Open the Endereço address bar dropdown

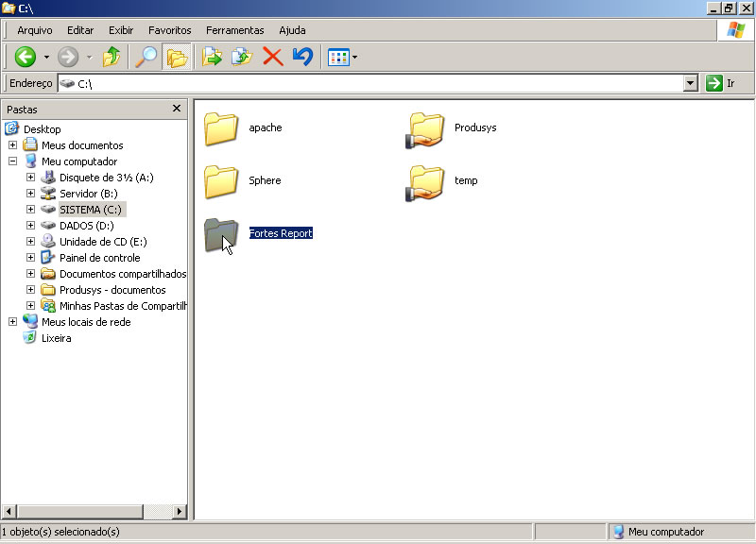(693, 82)
